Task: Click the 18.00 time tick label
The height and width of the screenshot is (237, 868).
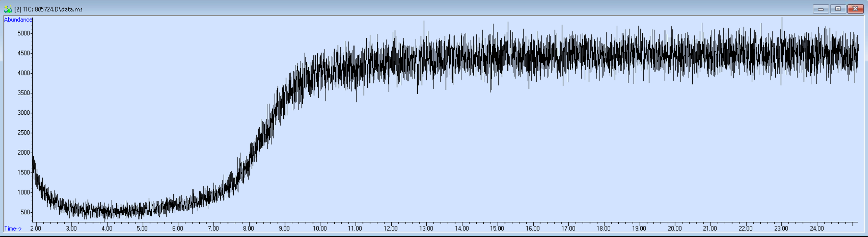Action: 603,228
